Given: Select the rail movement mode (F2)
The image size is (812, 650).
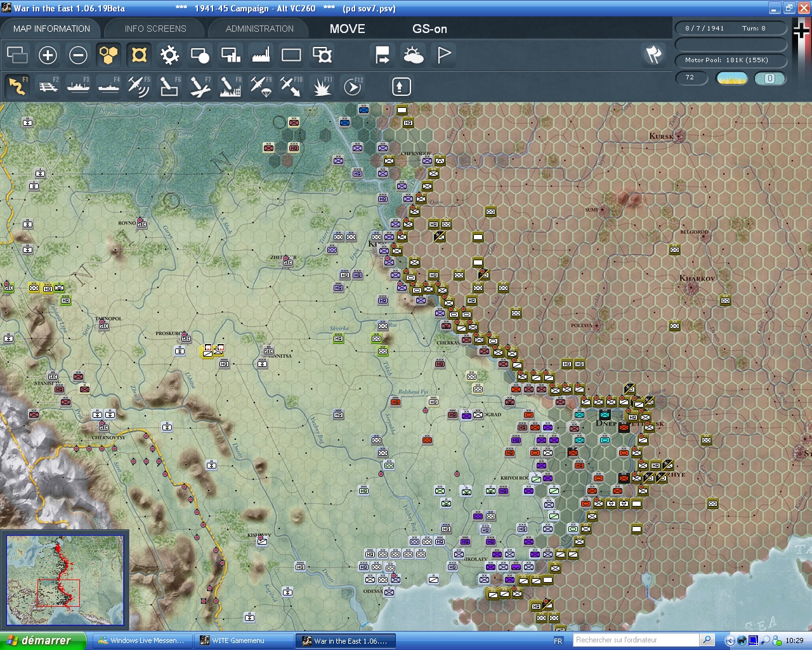Looking at the screenshot, I should click(48, 86).
